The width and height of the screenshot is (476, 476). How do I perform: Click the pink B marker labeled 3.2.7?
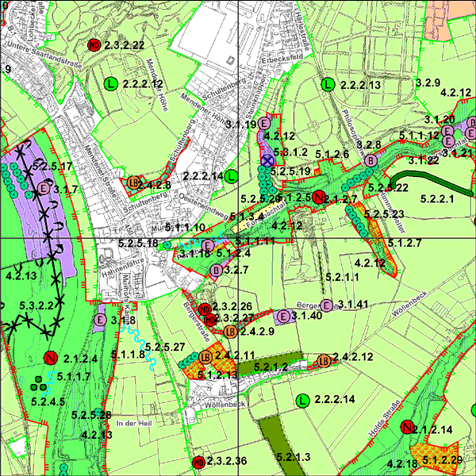tap(216, 270)
